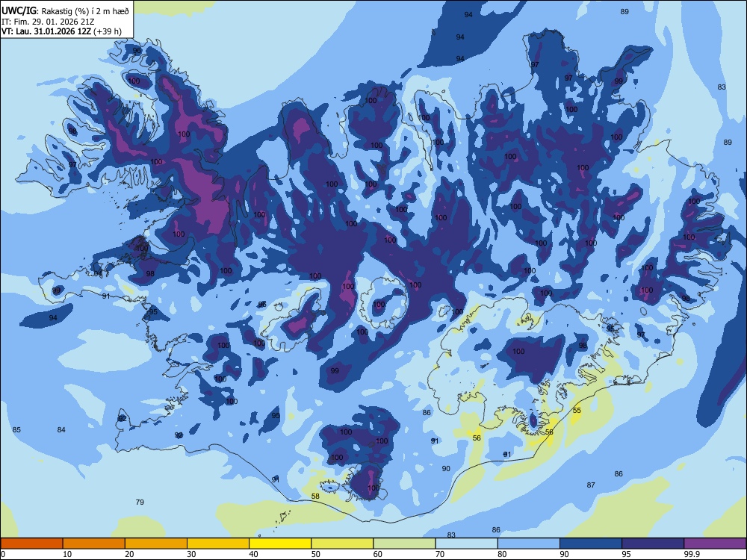747x560 pixels.
Task: Click the map value '84' west of Reykjanes
Action: coord(61,429)
